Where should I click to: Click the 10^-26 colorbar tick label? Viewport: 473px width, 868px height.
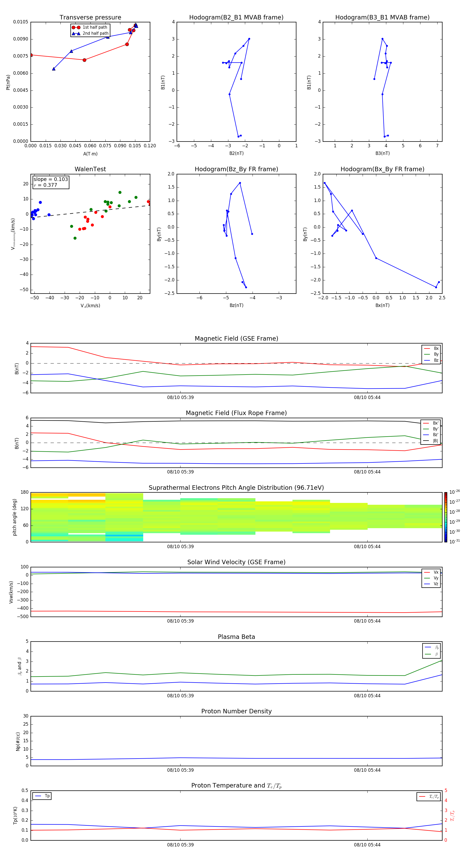pos(455,492)
